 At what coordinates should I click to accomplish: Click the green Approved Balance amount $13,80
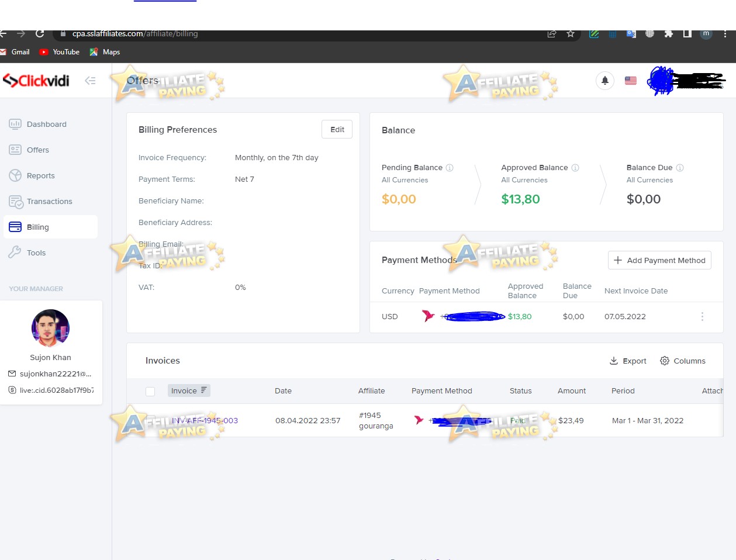point(520,199)
